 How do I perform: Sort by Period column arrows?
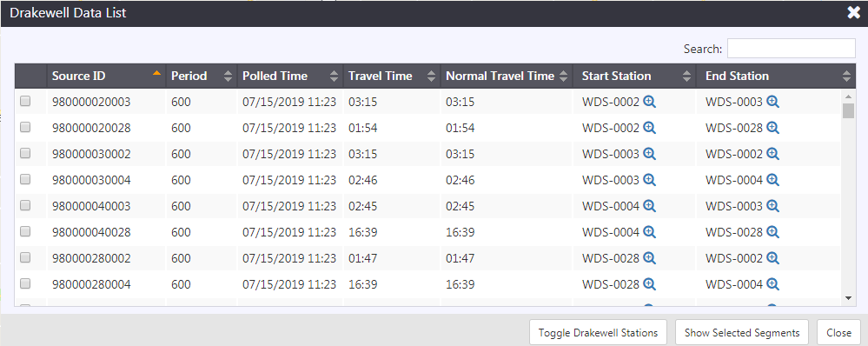coord(228,77)
